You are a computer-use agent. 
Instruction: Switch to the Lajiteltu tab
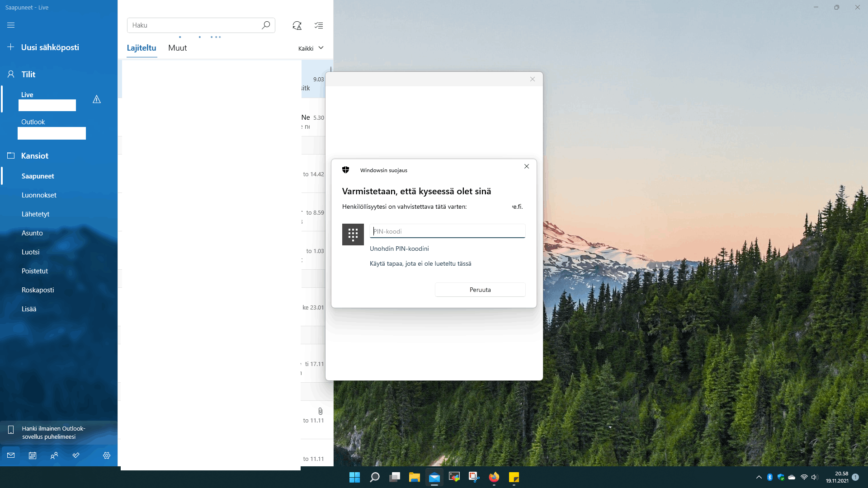tap(142, 48)
